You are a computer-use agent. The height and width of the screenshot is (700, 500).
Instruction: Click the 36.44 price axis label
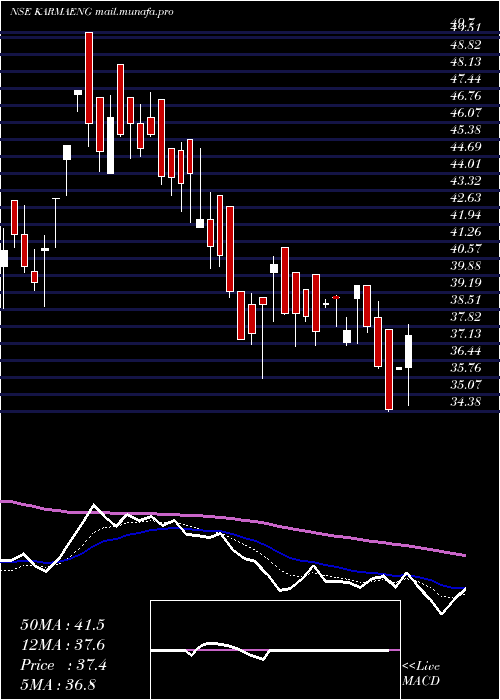pos(466,350)
